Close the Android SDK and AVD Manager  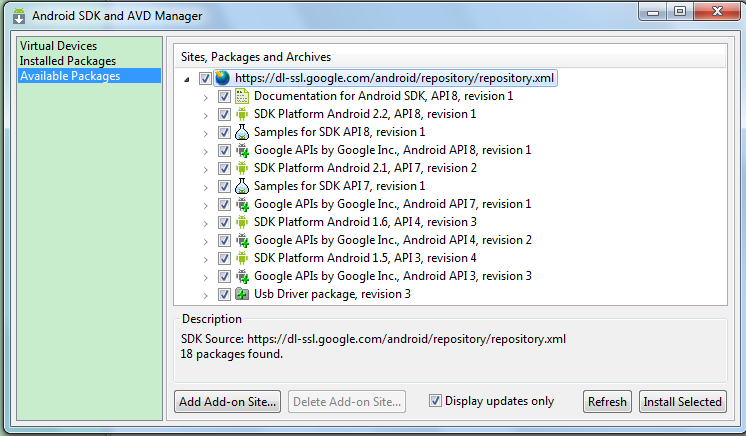717,11
